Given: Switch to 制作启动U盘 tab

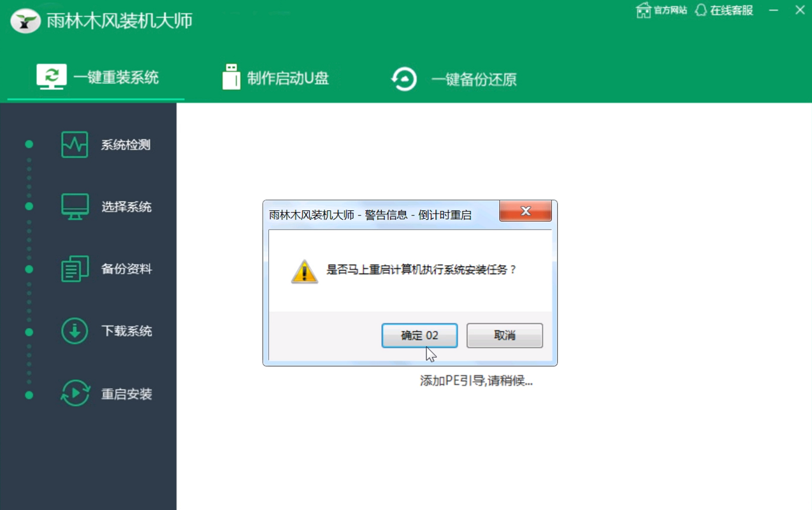Looking at the screenshot, I should (x=275, y=78).
